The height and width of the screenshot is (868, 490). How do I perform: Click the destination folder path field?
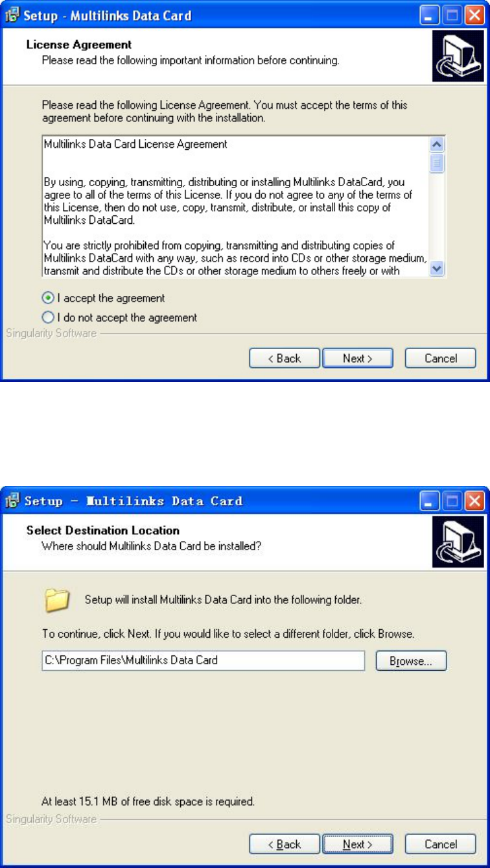tap(204, 661)
